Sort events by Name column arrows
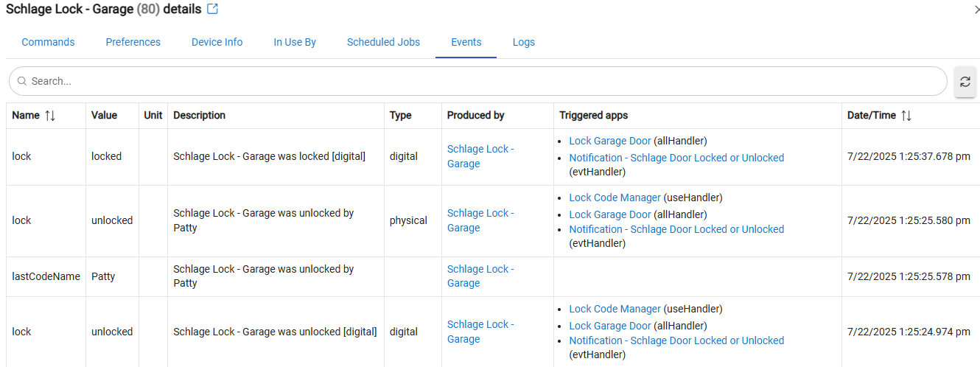The image size is (980, 367). coord(50,116)
